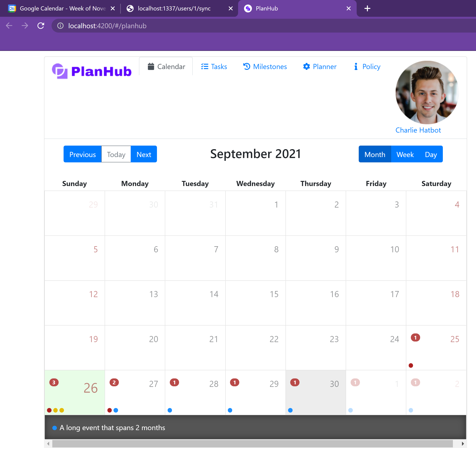
Task: Open the Milestones tab
Action: 265,66
